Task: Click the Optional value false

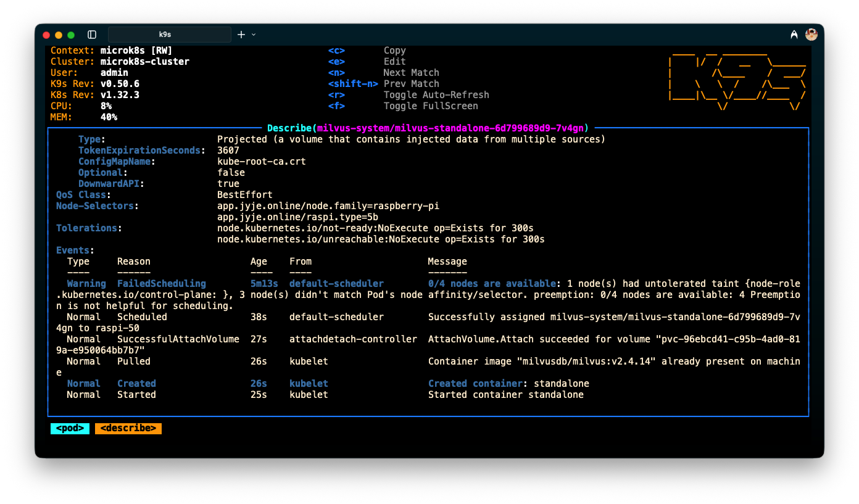Action: click(x=231, y=173)
